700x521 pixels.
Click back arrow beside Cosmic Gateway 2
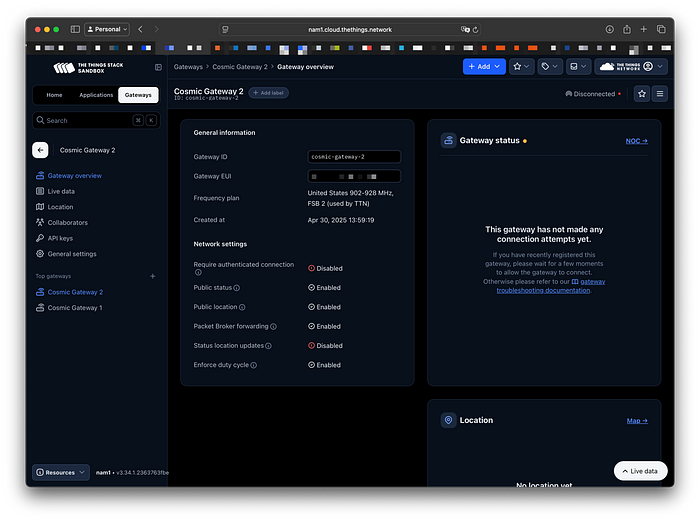[x=40, y=150]
